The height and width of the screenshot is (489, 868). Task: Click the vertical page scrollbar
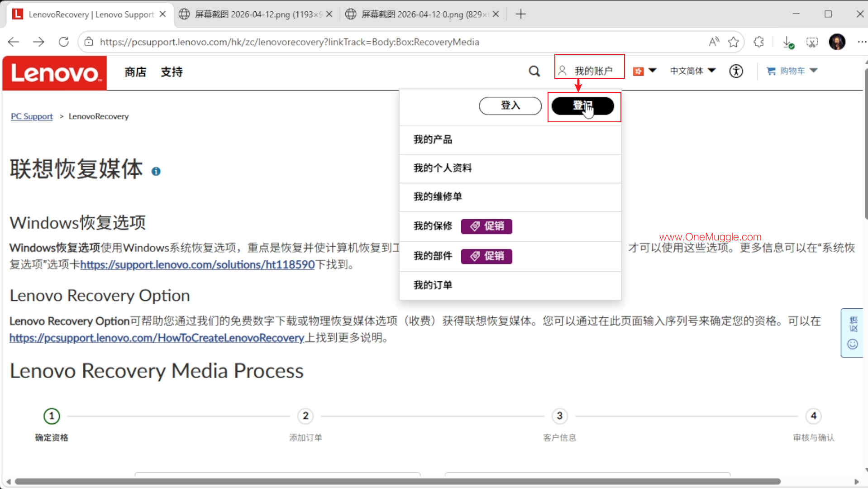coord(866,145)
